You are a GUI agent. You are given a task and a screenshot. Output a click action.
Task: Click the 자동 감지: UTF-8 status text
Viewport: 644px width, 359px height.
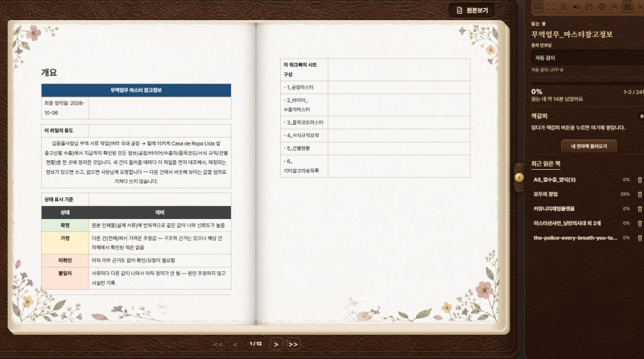click(547, 70)
